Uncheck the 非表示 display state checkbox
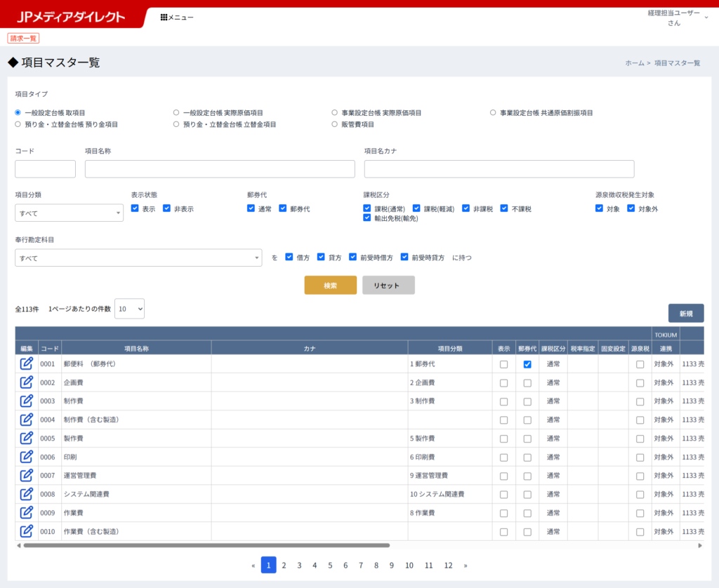 [x=167, y=208]
